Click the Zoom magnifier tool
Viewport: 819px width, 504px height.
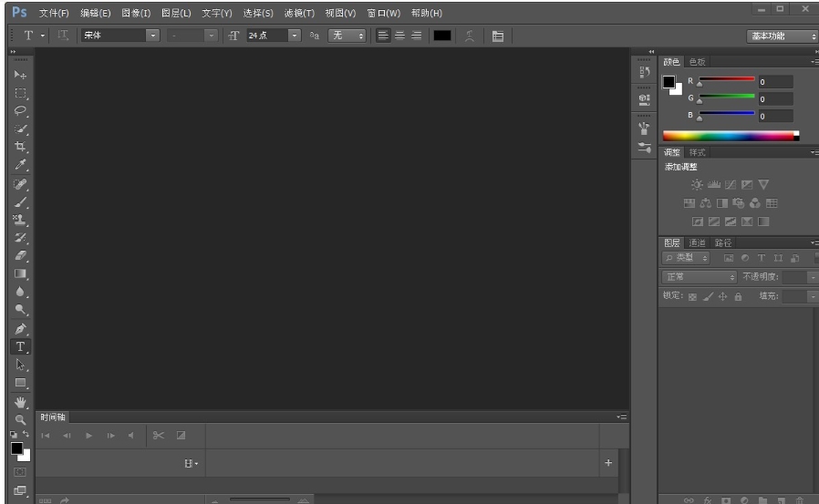(20, 419)
